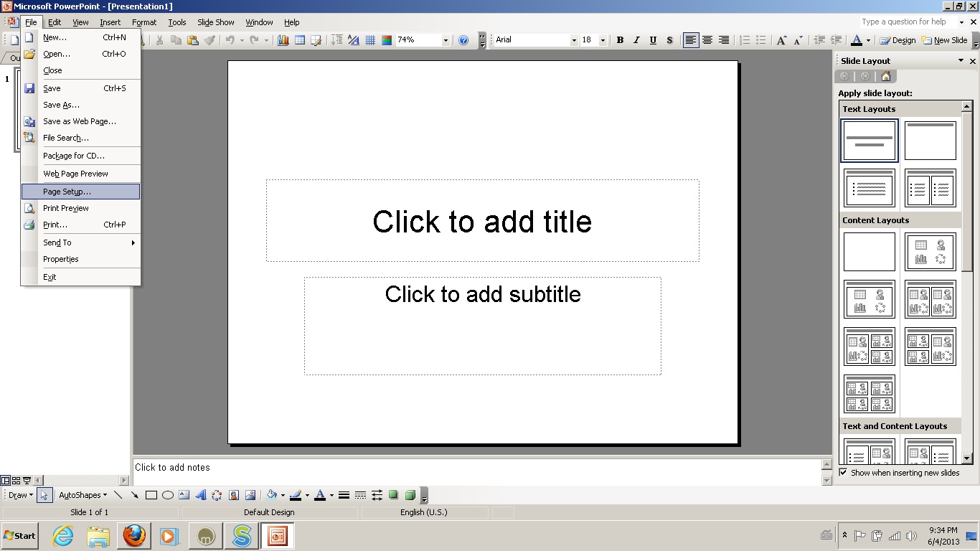This screenshot has height=551, width=980.
Task: Insert Clip Art from Drawing toolbar
Action: point(233,495)
